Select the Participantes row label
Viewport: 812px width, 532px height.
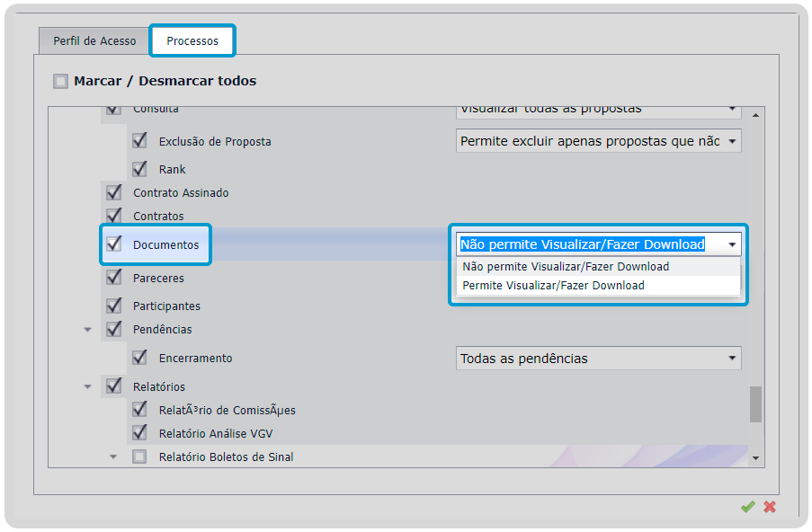point(166,306)
